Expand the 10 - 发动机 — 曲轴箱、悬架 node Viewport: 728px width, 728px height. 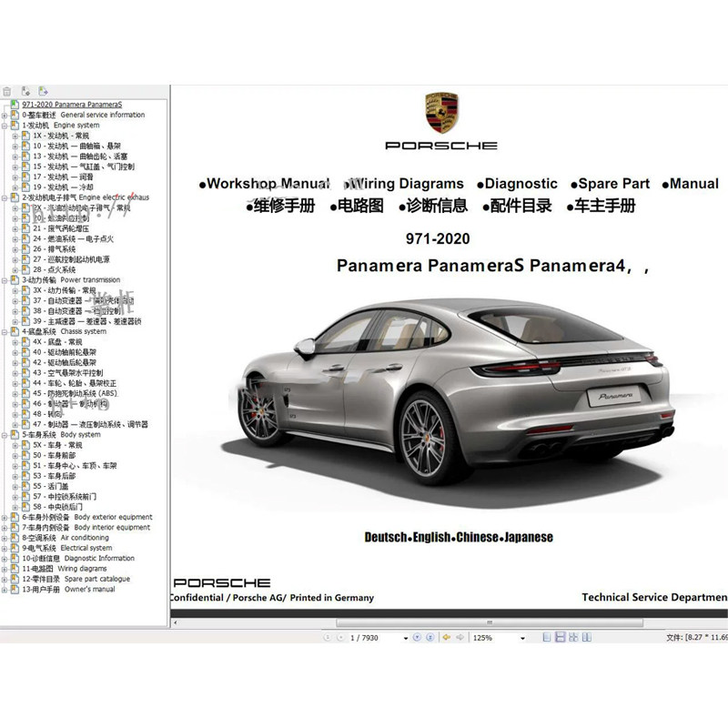pos(15,147)
